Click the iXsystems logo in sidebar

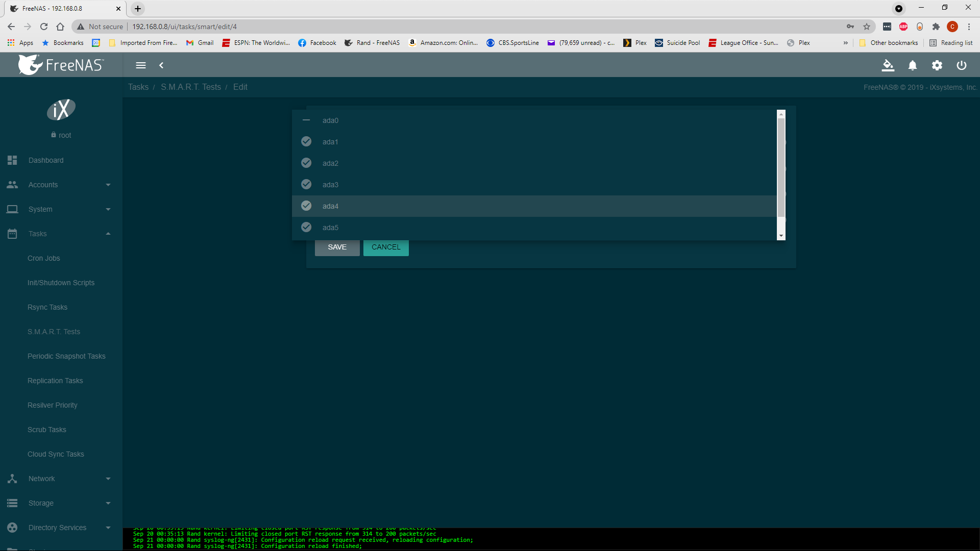point(61,110)
